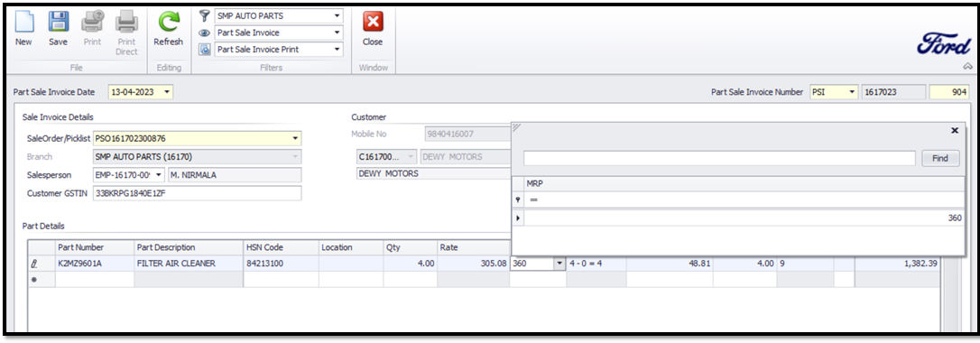980x343 pixels.
Task: Click the Save floppy disk icon
Action: click(x=58, y=22)
